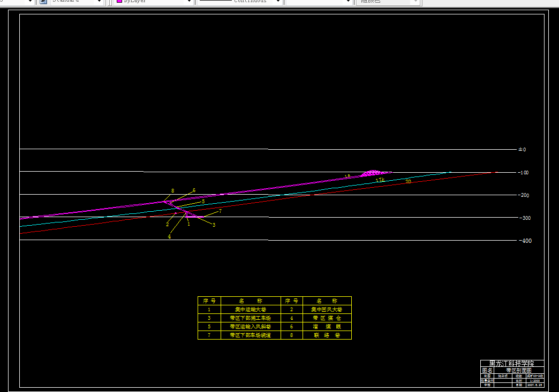Click legend table sequence number 7
559x392 pixels.
[209, 335]
